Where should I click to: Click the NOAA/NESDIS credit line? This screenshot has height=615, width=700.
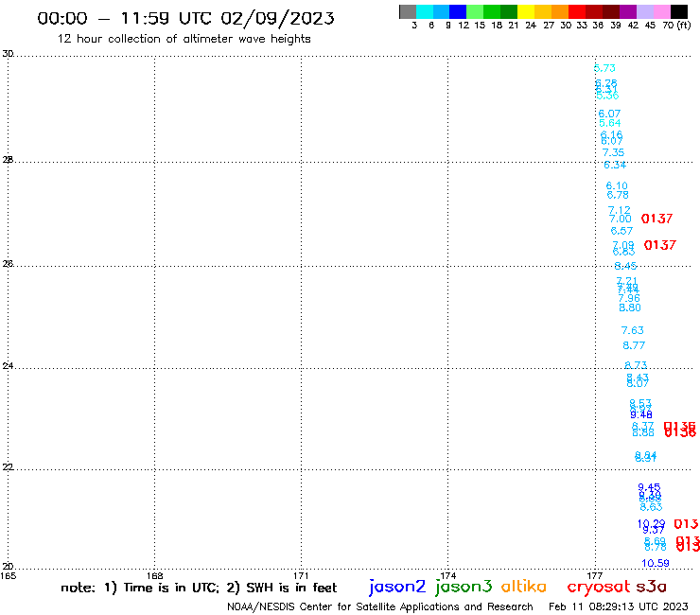(380, 606)
